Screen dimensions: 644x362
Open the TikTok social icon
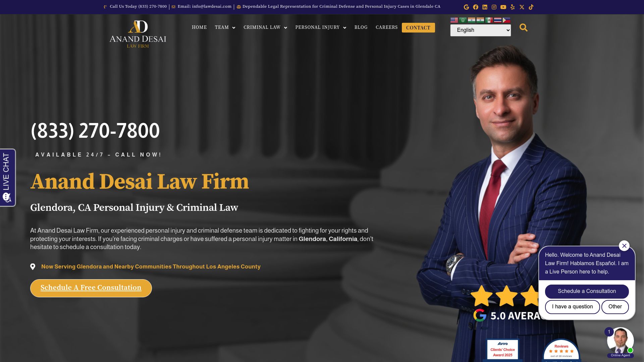[531, 7]
